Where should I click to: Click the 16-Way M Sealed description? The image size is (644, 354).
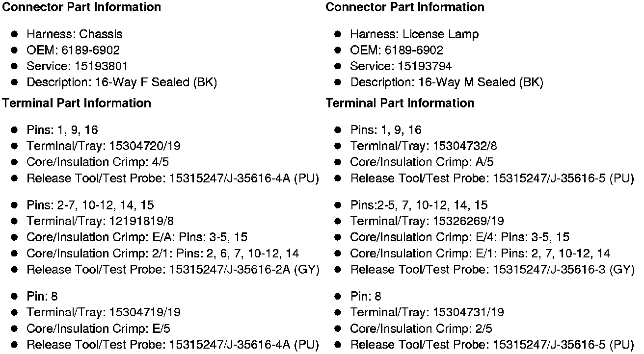coord(446,82)
